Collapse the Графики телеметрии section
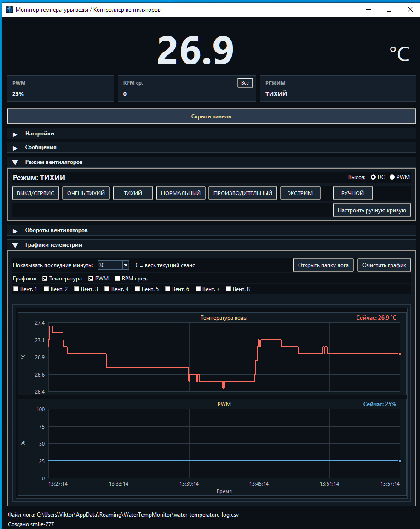This screenshot has height=529, width=420. coord(211,245)
